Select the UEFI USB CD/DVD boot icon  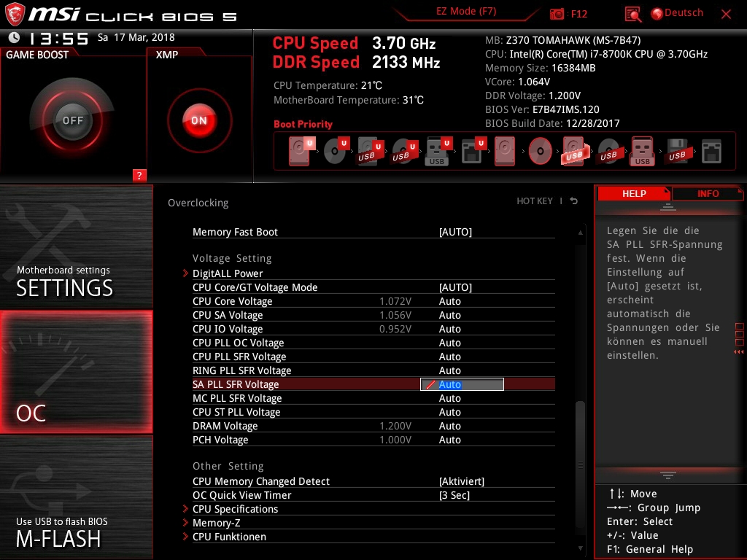coord(404,151)
